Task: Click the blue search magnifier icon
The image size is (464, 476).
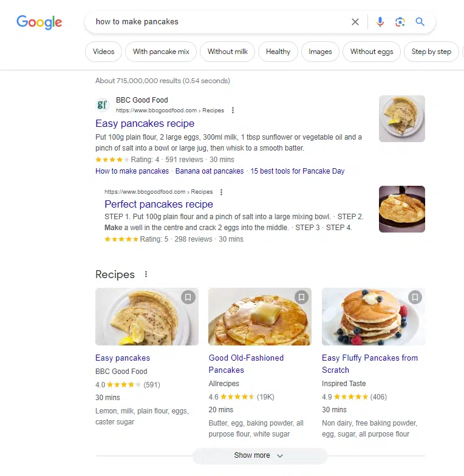Action: 420,22
